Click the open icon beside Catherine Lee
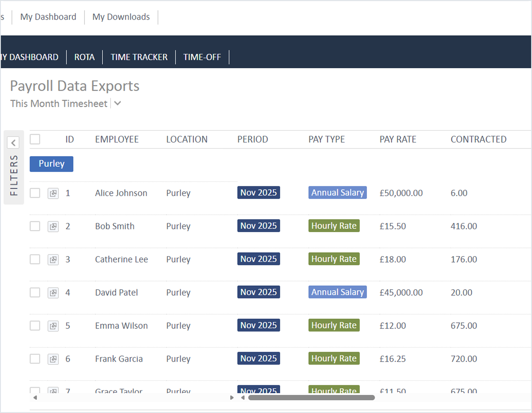The image size is (532, 413). click(53, 259)
